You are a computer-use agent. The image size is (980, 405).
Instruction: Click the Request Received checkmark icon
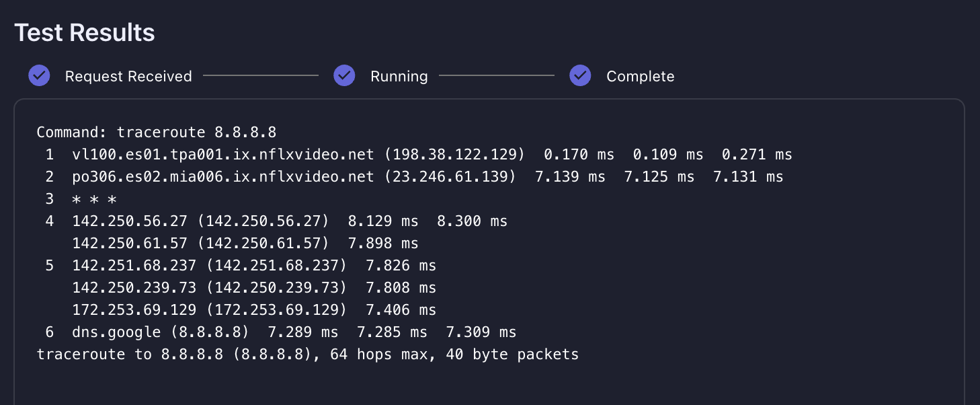click(x=40, y=76)
